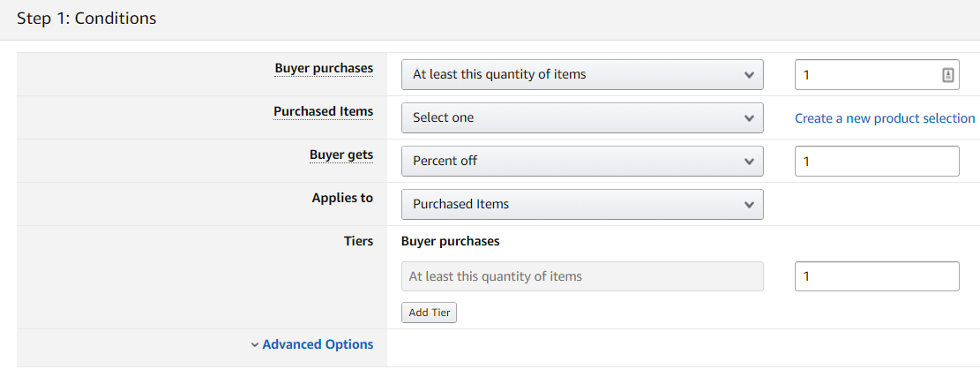Screen dimensions: 980x377
Task: Open the 'At least this quantity of items' dropdown
Action: (x=582, y=75)
